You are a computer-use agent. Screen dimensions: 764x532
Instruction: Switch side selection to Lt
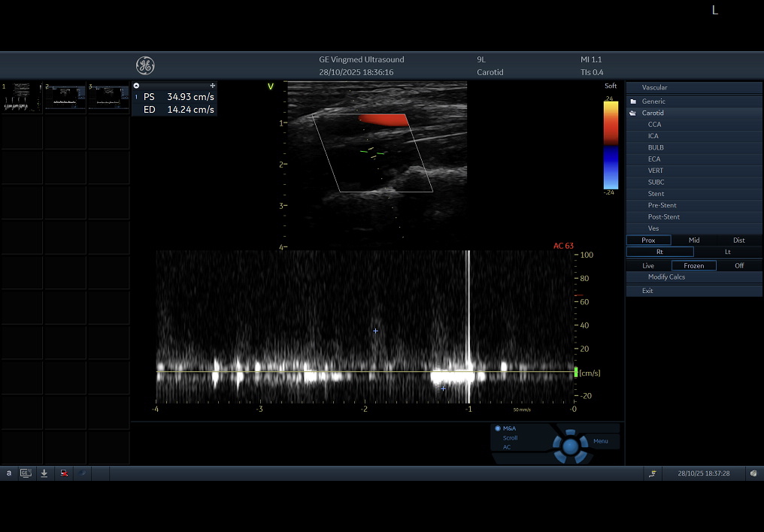(727, 252)
